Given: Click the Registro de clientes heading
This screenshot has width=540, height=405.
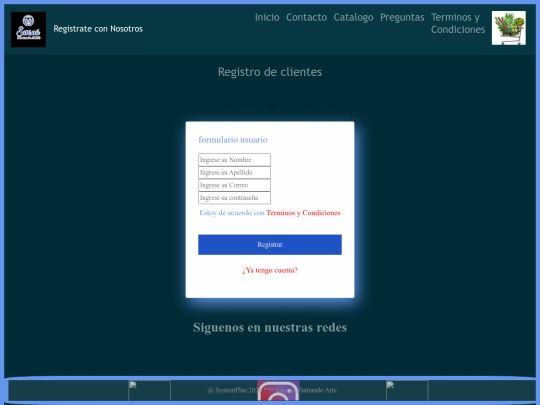Looking at the screenshot, I should [x=270, y=72].
